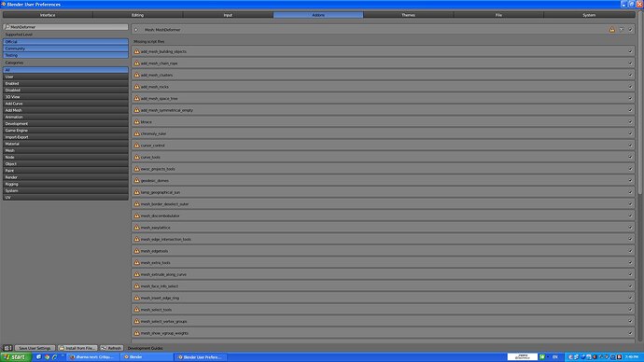Click warning icon beside add_mesh_rocks

pyautogui.click(x=137, y=87)
